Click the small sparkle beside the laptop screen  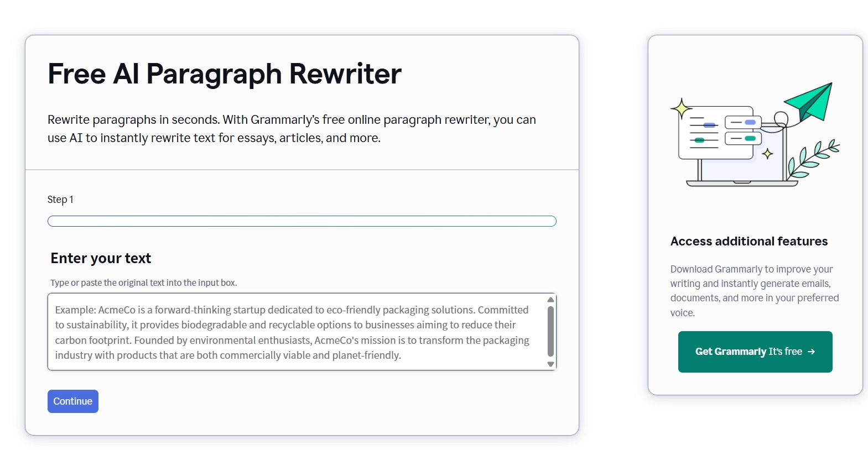pyautogui.click(x=767, y=154)
